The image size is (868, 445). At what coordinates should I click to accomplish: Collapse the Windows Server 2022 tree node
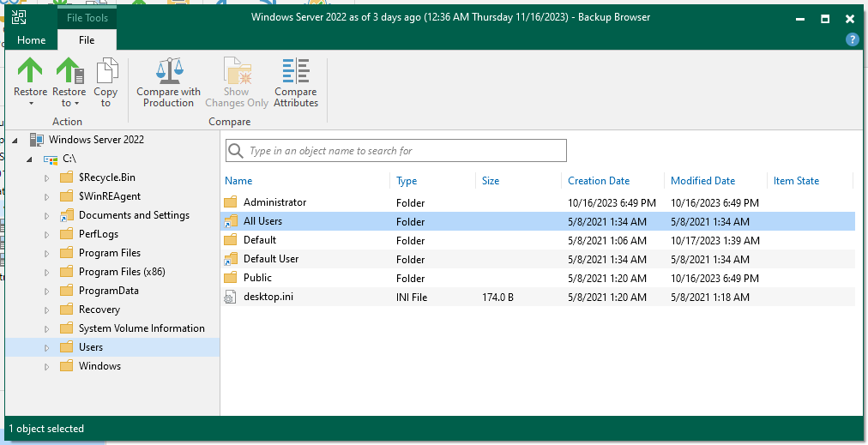15,141
